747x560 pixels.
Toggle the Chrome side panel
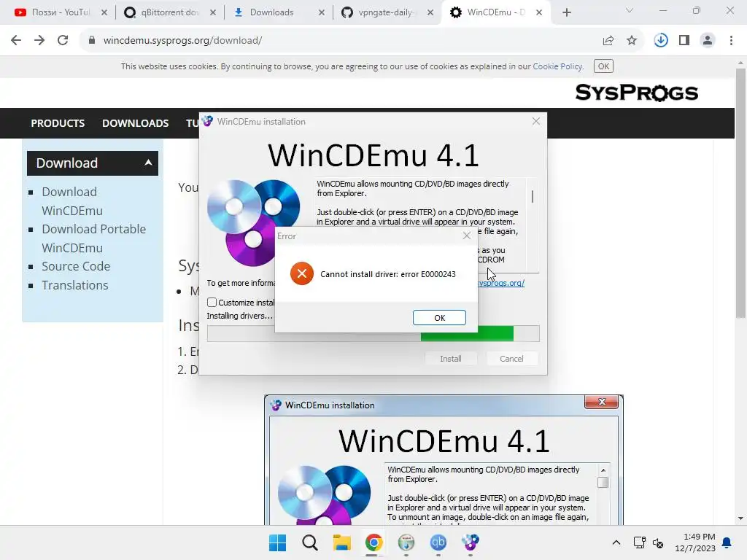[684, 41]
